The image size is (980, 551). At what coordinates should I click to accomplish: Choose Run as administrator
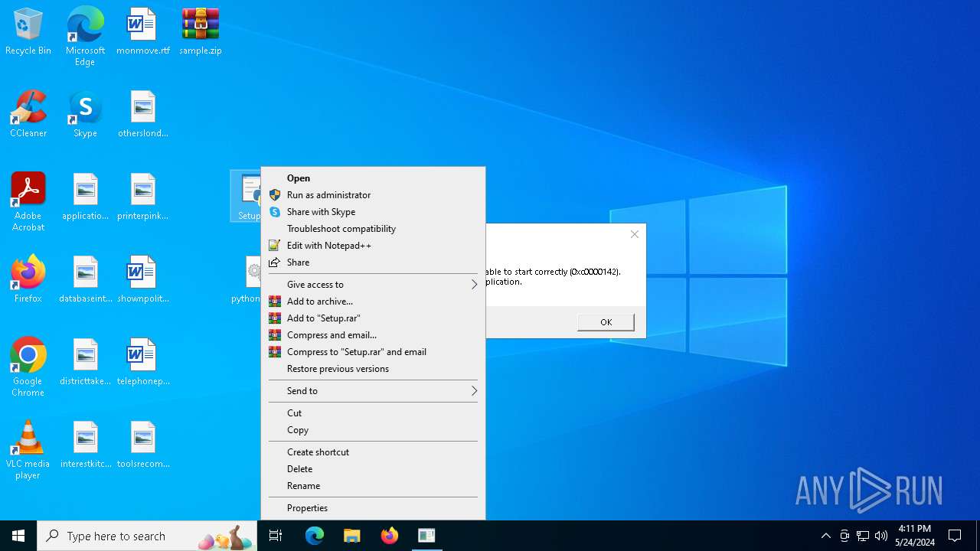point(373,195)
